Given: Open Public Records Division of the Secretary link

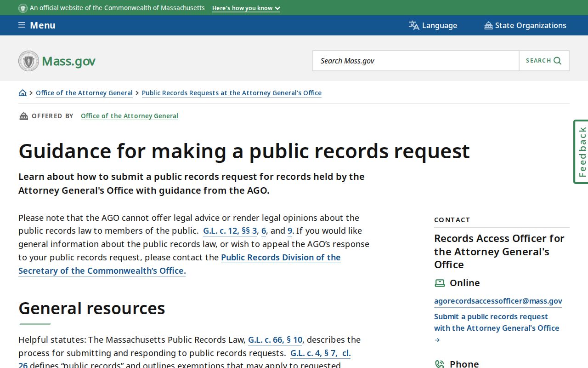Looking at the screenshot, I should coord(281,258).
